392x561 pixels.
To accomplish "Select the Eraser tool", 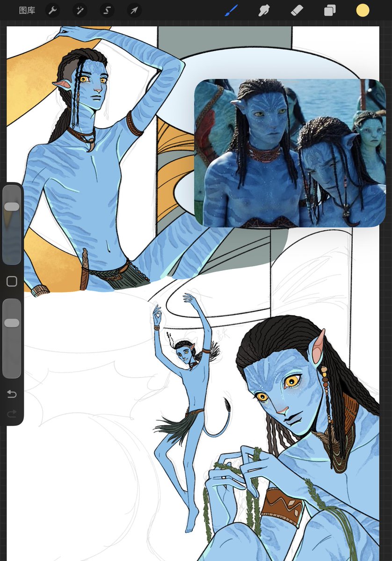I will point(297,10).
